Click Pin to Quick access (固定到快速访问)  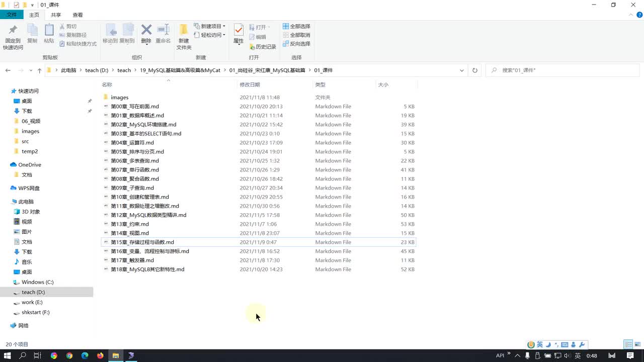(13, 37)
